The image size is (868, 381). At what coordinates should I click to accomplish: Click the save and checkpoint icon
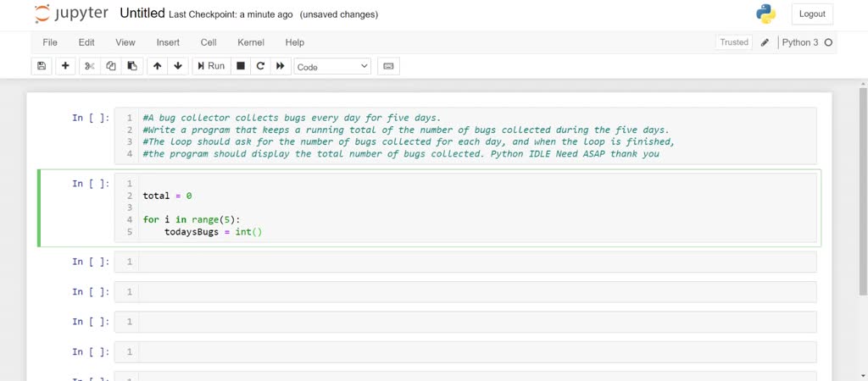tap(41, 66)
